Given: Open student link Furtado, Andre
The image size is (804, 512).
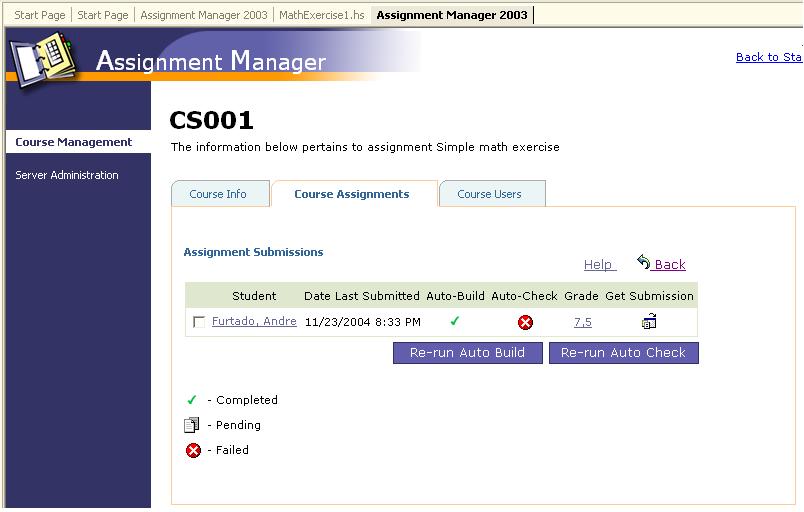Looking at the screenshot, I should pos(254,322).
